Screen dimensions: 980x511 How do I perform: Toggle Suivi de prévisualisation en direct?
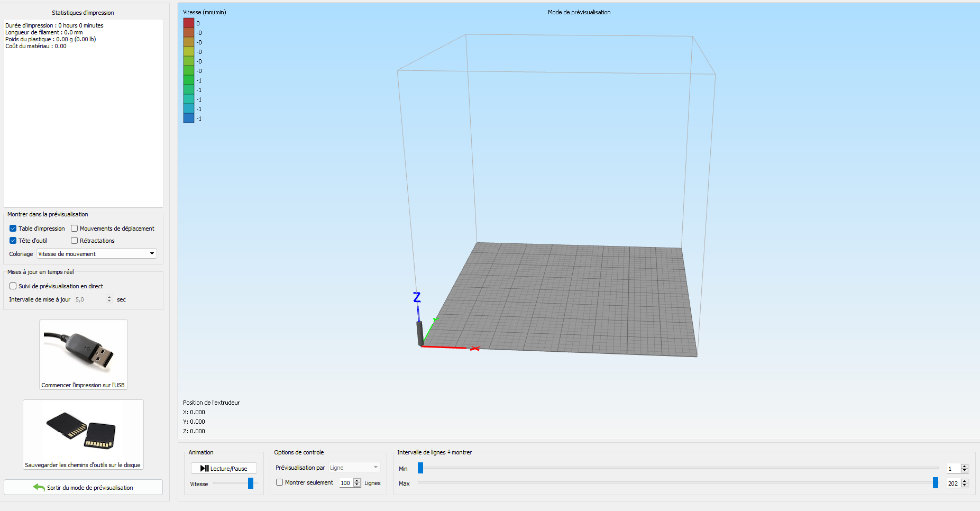pos(13,286)
